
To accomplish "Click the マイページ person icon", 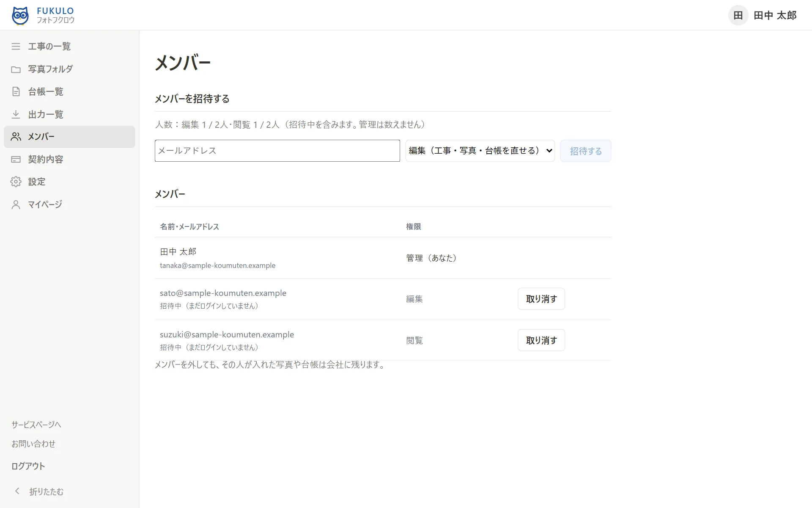I will (16, 204).
